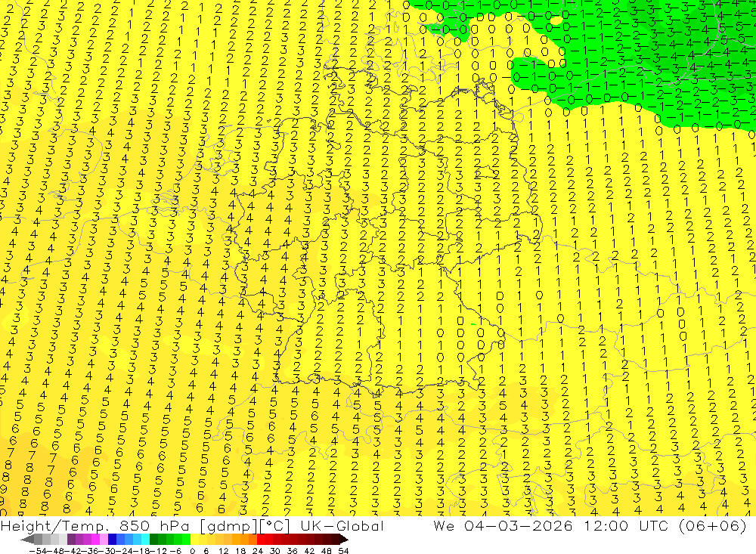Click the 'Height/Temp. 850 hPa' title text
The height and width of the screenshot is (554, 756).
coord(95,526)
